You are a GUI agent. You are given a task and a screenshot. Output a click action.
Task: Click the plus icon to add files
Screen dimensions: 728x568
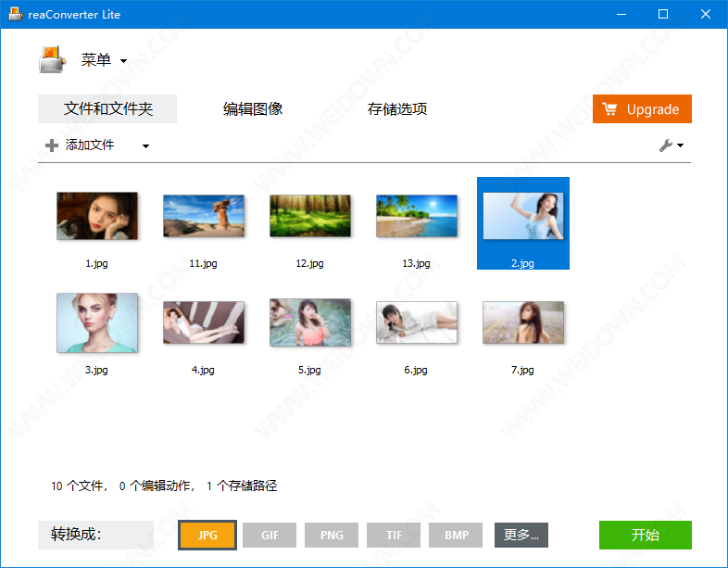tap(52, 145)
